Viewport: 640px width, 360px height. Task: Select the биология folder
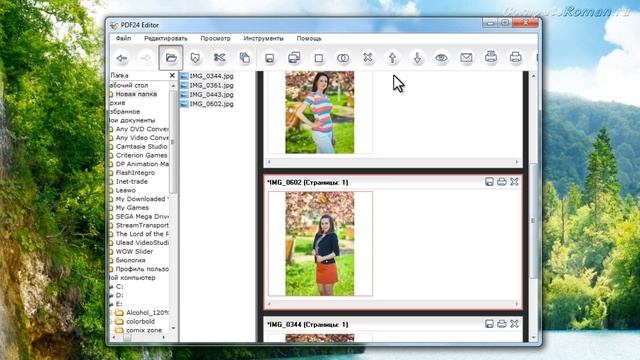[x=130, y=260]
